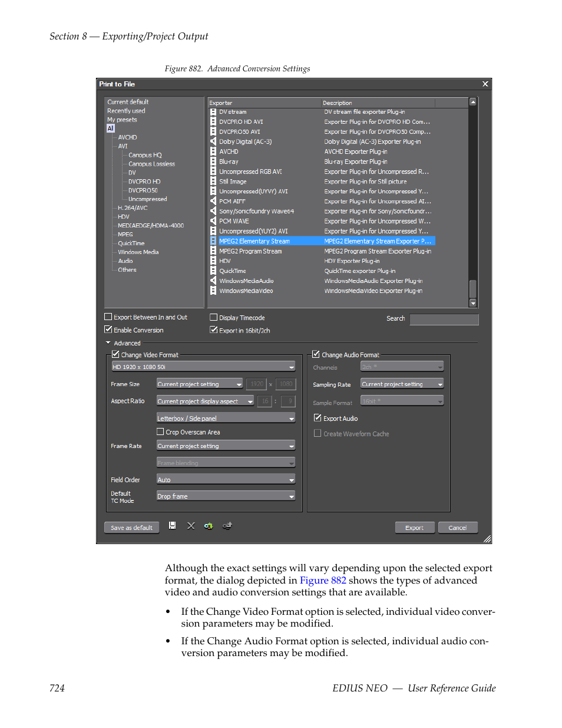Select Current default preset category
Screen dimensions: 562x728
(x=128, y=102)
